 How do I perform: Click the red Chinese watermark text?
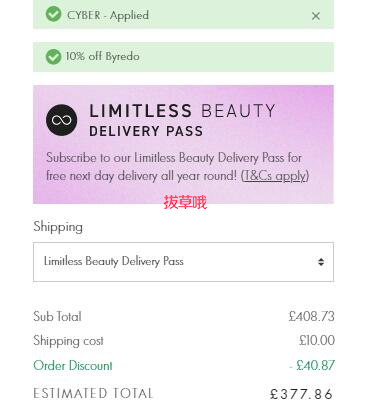pos(185,202)
